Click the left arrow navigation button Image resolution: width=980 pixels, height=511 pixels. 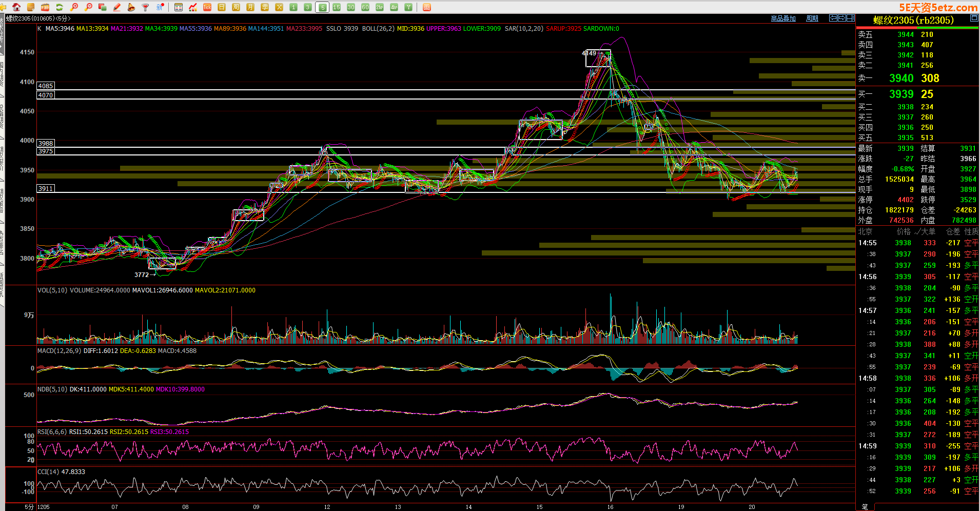[x=833, y=18]
